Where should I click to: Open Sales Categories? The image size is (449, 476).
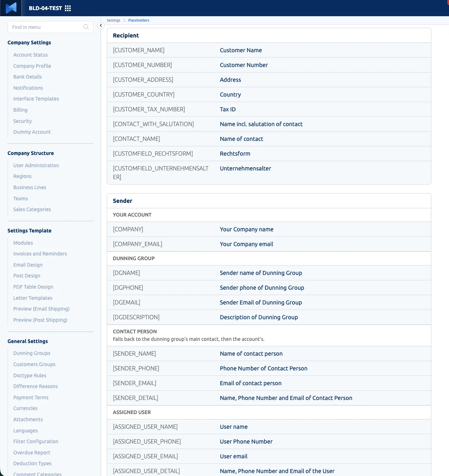[x=32, y=209]
